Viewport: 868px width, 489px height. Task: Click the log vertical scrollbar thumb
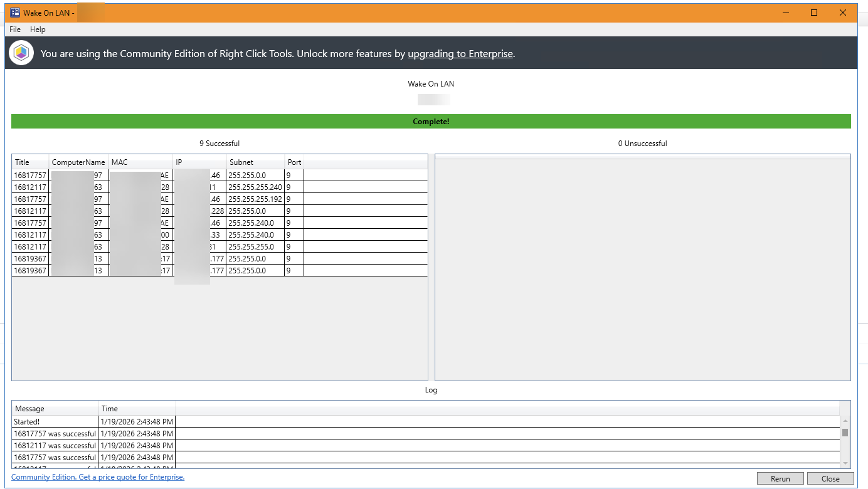845,433
